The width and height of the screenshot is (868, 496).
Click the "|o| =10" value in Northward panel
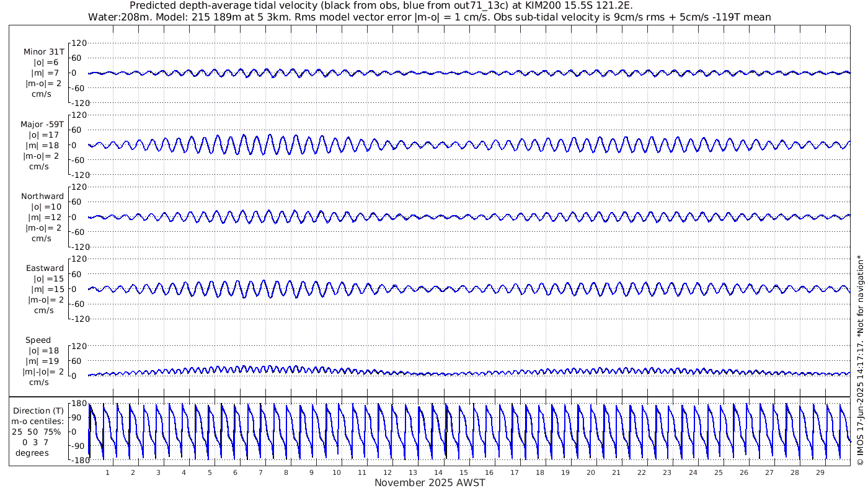[x=46, y=206]
